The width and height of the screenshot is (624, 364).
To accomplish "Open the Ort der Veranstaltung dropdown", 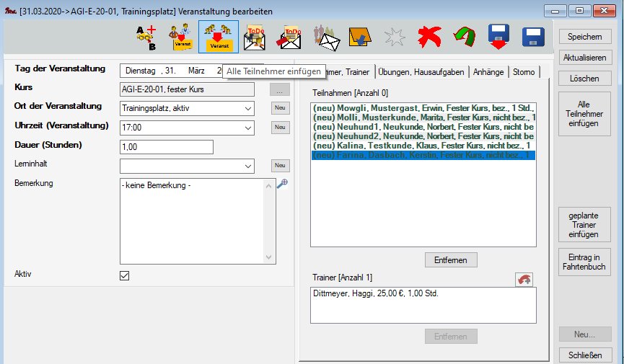I will (247, 108).
